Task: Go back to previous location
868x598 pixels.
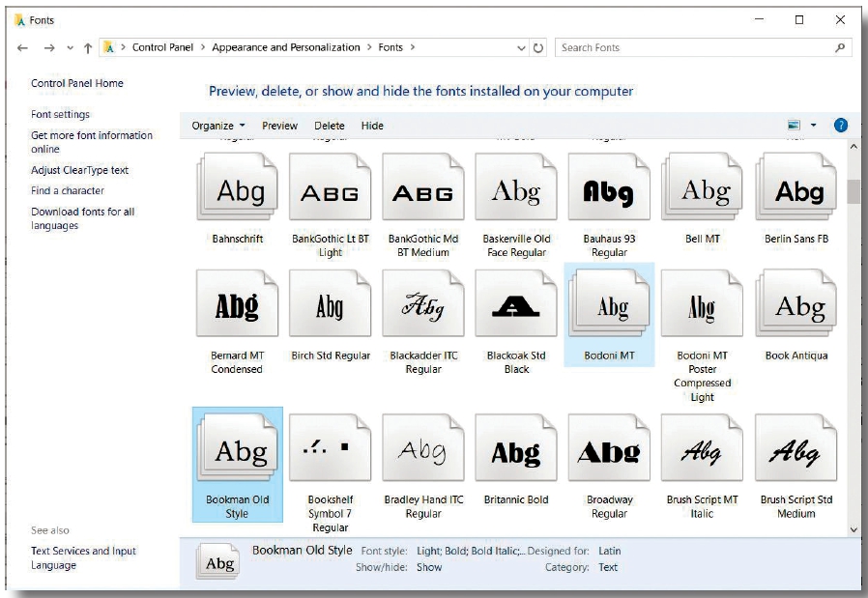Action: pyautogui.click(x=22, y=48)
